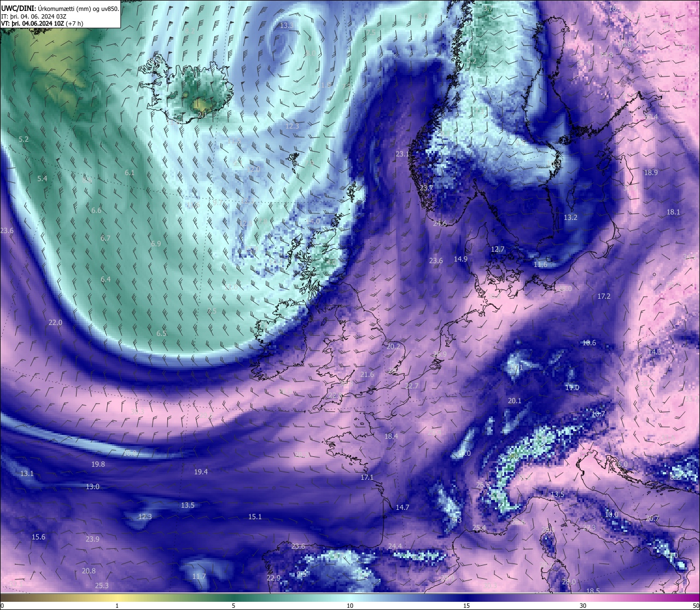The image size is (700, 610).
Task: Click the color scale label 50
Action: (x=695, y=606)
